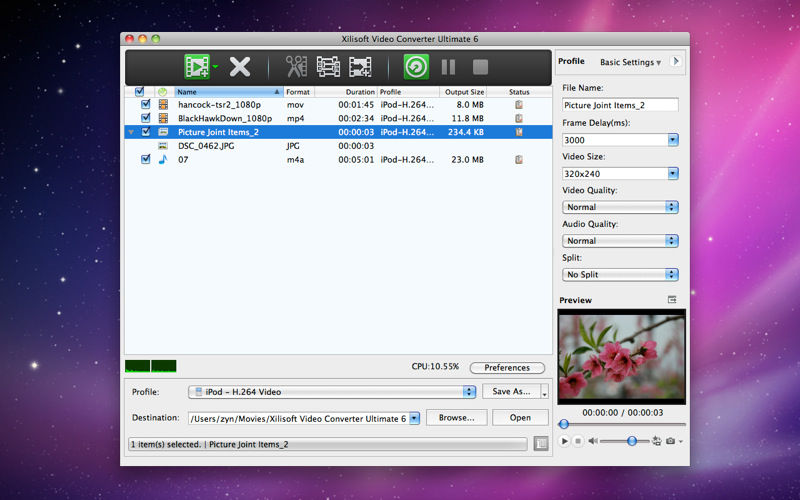
Task: Click the log icon beside status bar
Action: pyautogui.click(x=541, y=443)
